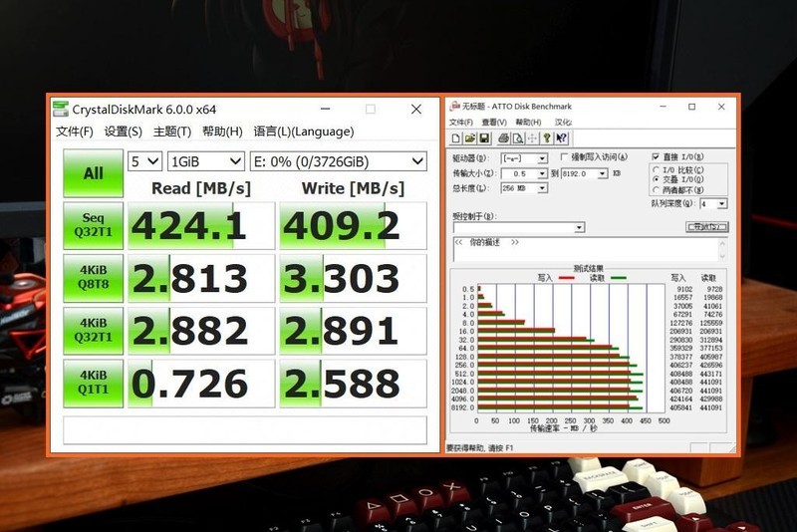The image size is (797, 532).
Task: Click the 你的描述 description text box
Action: coord(585,248)
